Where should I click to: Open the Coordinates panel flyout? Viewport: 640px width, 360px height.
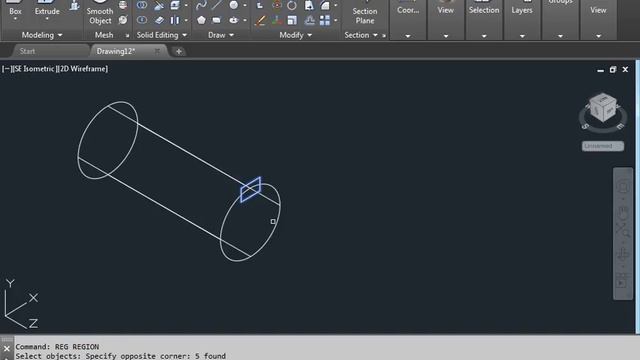tap(408, 36)
